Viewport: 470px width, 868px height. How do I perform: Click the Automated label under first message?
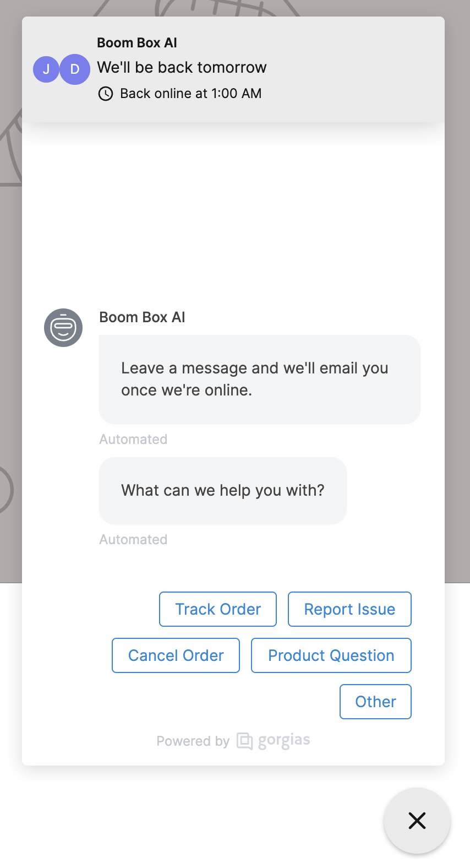pos(133,440)
